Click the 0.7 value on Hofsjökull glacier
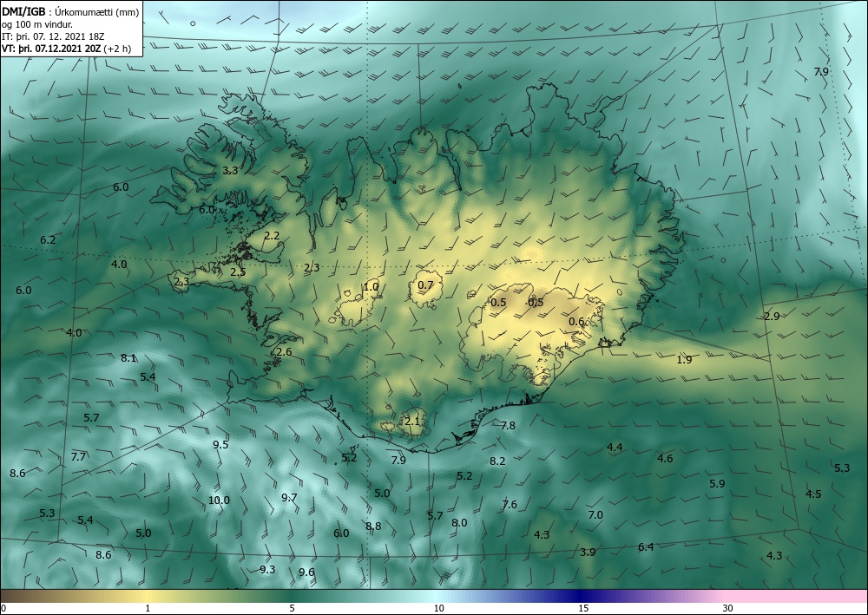 pos(425,285)
